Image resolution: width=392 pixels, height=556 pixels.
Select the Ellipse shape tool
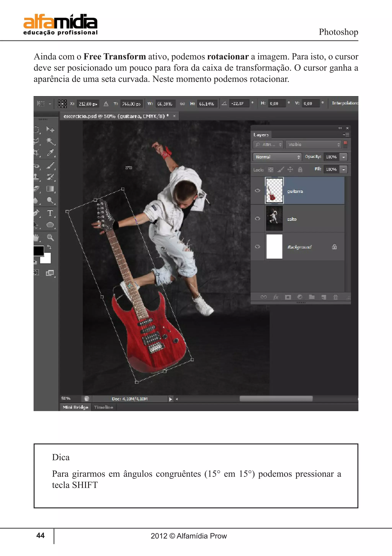tap(50, 225)
